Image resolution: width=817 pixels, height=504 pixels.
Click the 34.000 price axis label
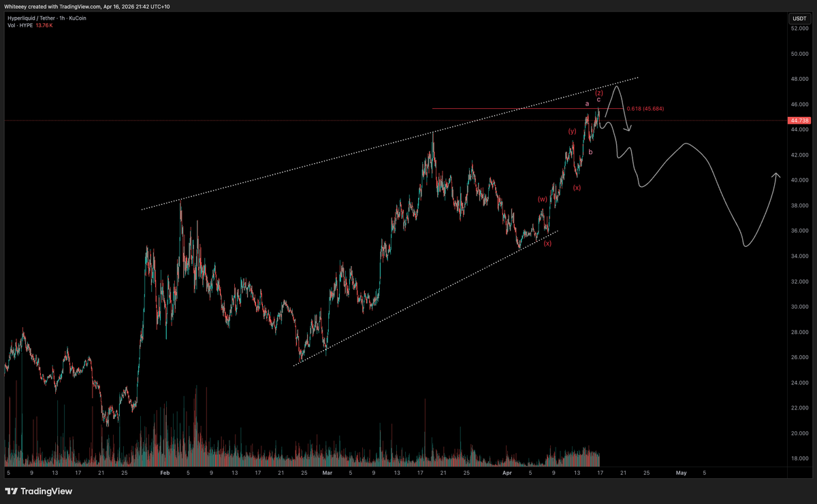click(x=799, y=256)
